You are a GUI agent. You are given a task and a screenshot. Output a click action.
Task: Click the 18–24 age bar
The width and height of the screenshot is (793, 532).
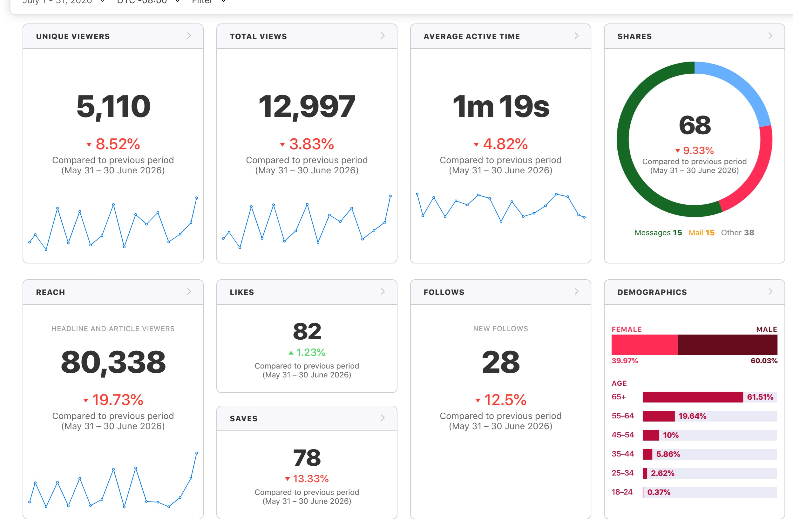(709, 492)
